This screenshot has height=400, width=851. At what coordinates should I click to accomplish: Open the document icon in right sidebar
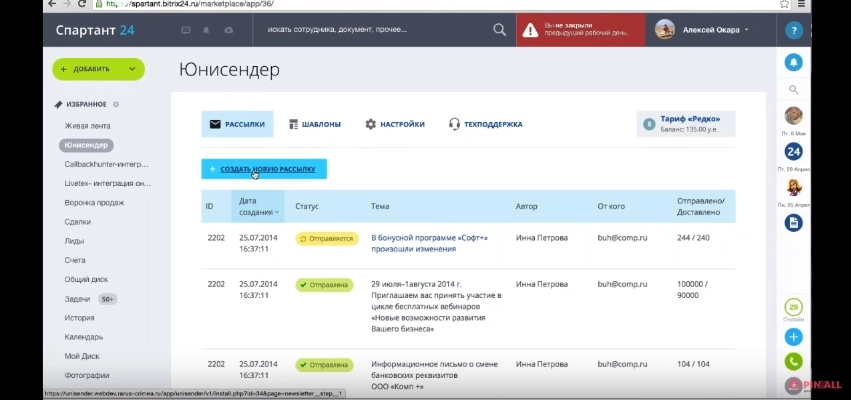(x=793, y=222)
